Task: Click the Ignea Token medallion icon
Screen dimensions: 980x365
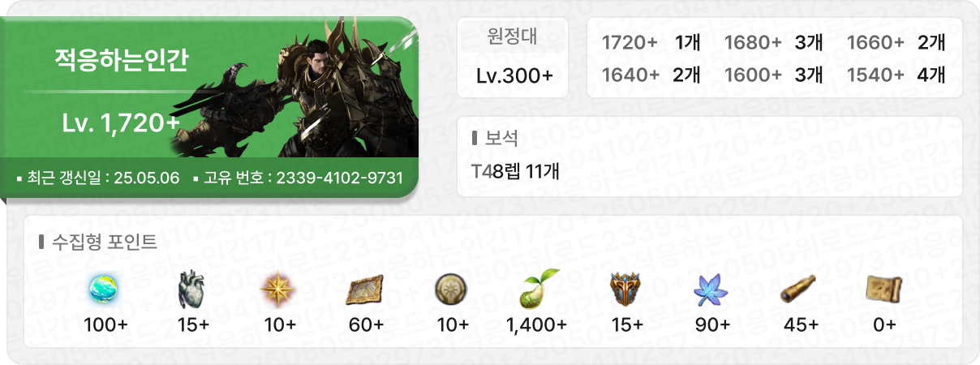Action: [x=452, y=287]
